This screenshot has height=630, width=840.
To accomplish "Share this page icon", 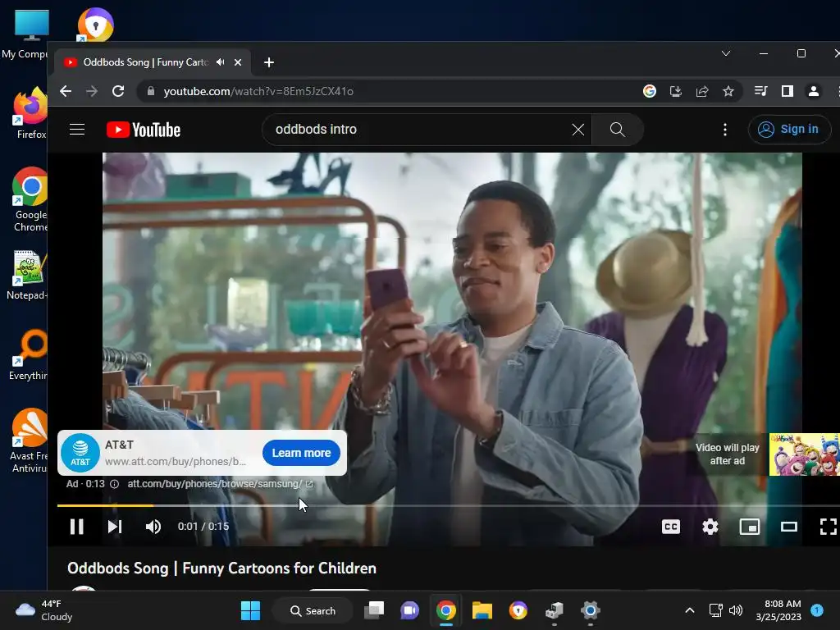I will [x=702, y=91].
